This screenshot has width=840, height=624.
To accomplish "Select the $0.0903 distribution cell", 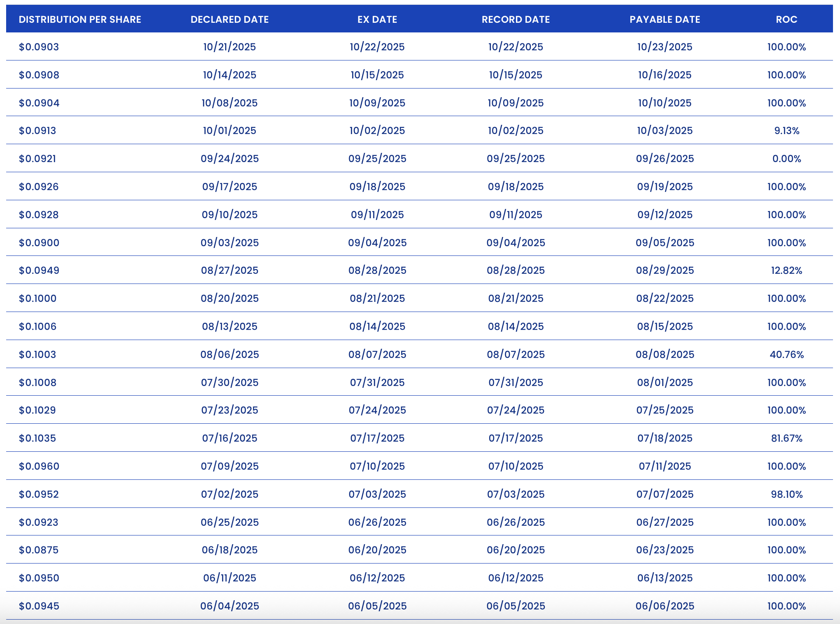I will click(39, 47).
